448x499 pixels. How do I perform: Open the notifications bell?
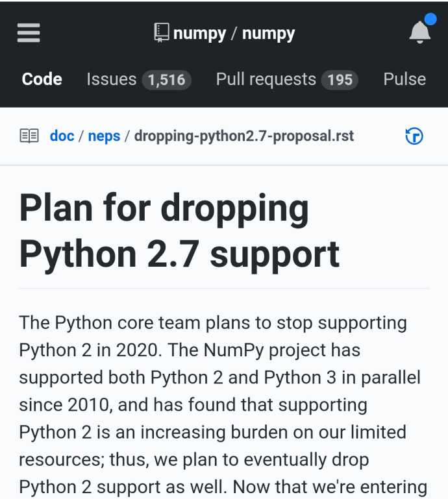419,32
